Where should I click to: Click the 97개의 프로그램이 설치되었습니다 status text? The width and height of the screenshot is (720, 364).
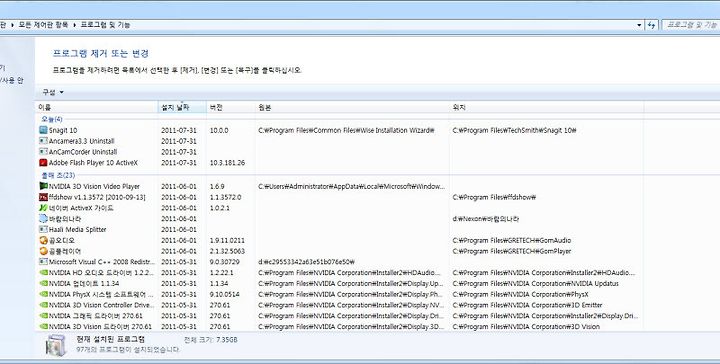[127, 350]
